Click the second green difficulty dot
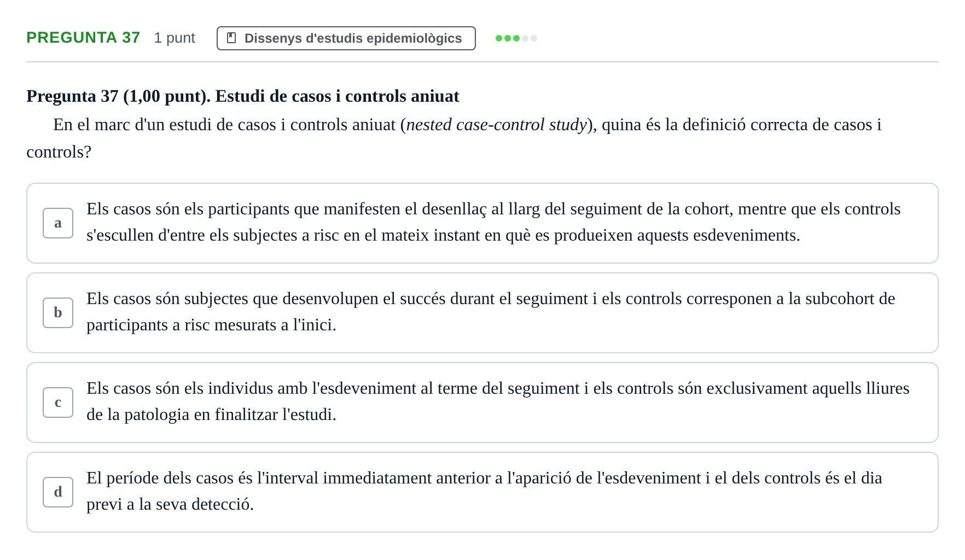The image size is (965, 560). [508, 38]
